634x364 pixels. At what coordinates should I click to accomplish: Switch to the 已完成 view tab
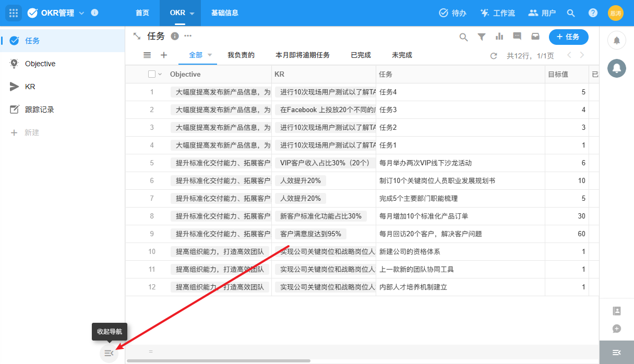click(x=361, y=55)
